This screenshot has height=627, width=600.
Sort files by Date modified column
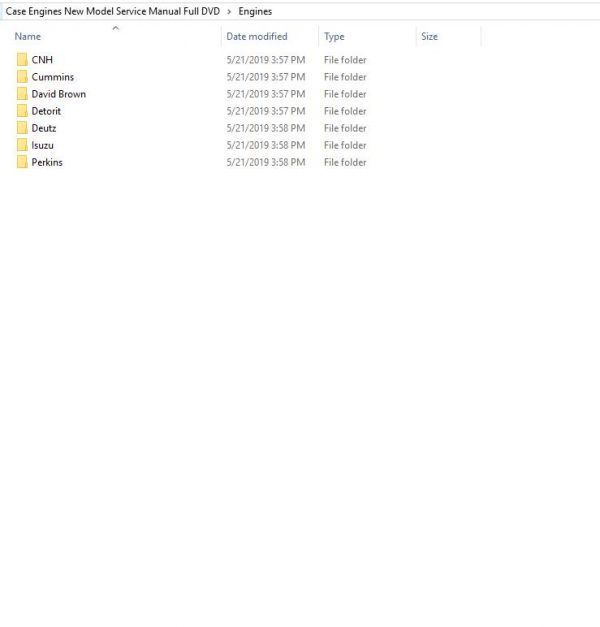tap(257, 36)
